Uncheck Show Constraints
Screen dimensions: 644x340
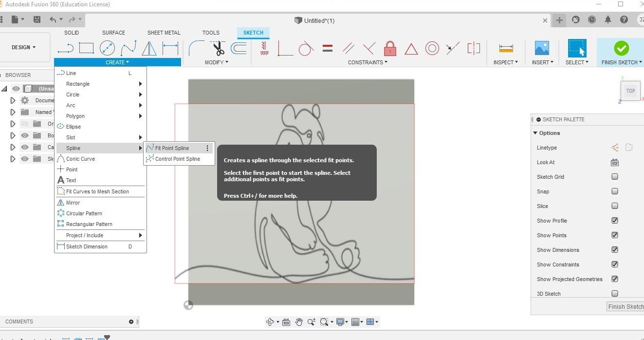click(615, 264)
